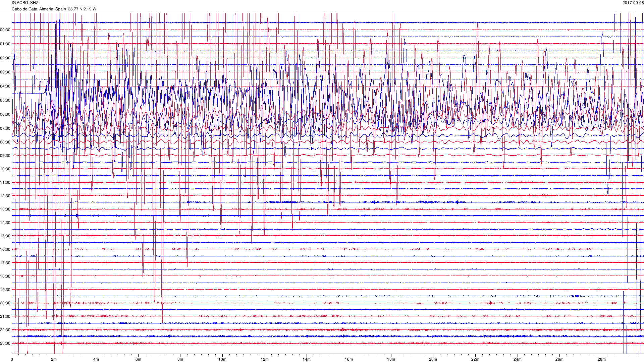Image resolution: width=644 pixels, height=362 pixels.
Task: Select the 05:30 time row label
Action: tap(5, 100)
